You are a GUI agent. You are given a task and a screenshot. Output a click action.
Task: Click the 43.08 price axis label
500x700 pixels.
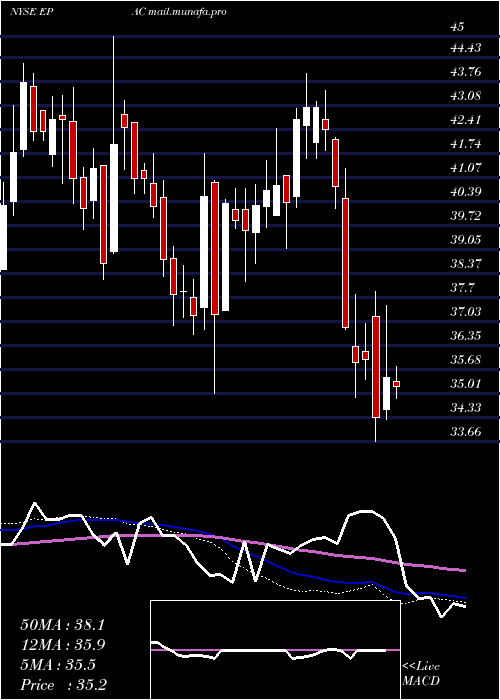[466, 96]
